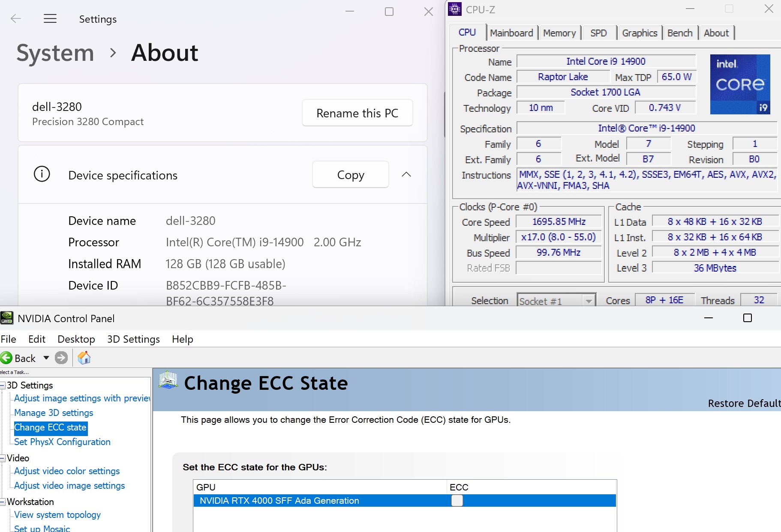Click the Level 3 cache value 36 MBytes
The height and width of the screenshot is (532, 781).
715,268
